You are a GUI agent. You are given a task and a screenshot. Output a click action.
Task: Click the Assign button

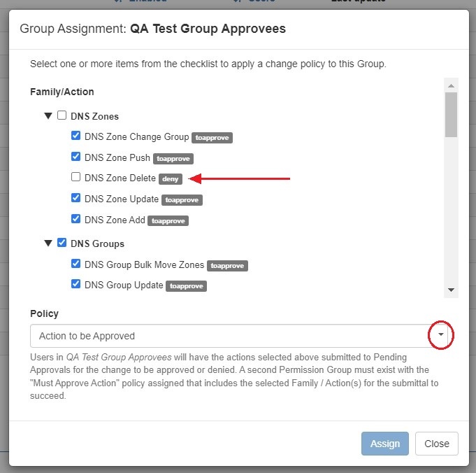(x=384, y=444)
